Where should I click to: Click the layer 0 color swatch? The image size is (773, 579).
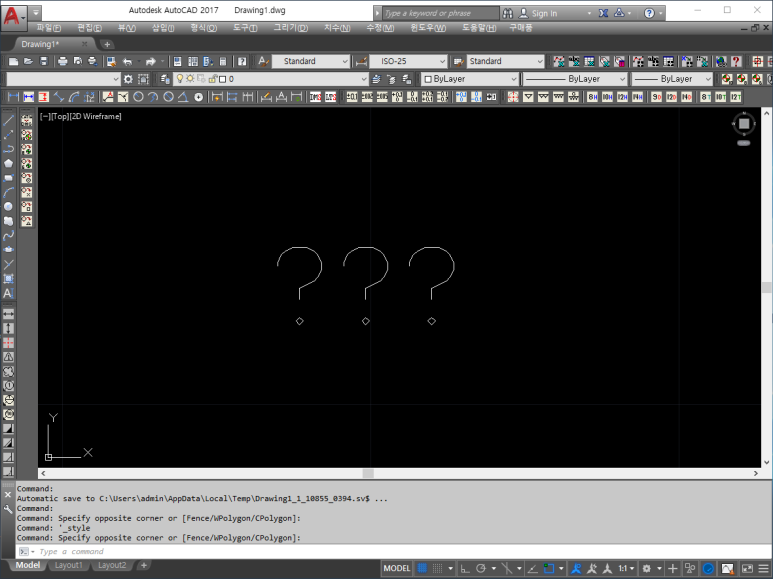coord(222,79)
